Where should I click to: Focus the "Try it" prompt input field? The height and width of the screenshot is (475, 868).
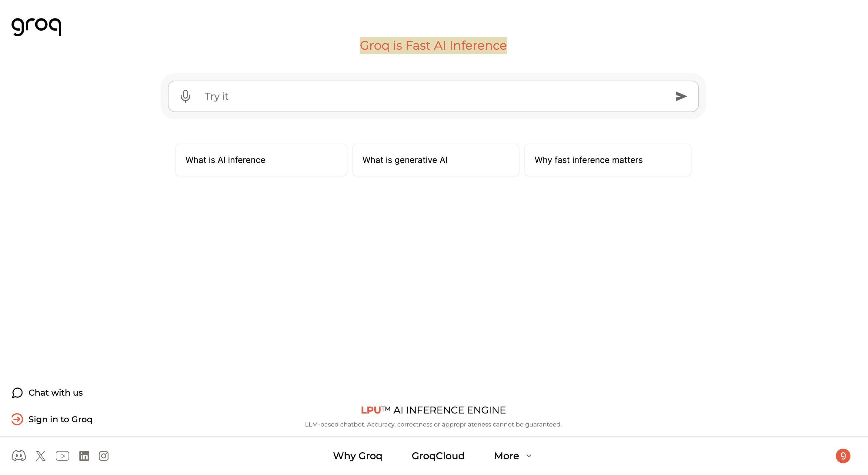coord(431,96)
